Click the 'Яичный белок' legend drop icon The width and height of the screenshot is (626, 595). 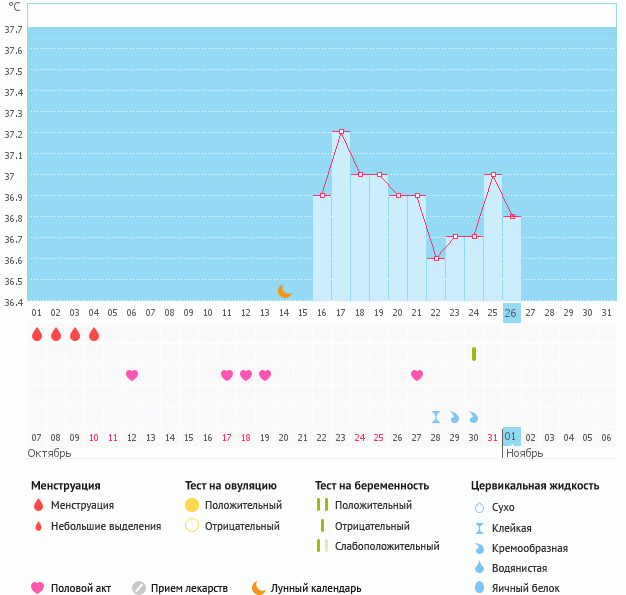(x=479, y=588)
